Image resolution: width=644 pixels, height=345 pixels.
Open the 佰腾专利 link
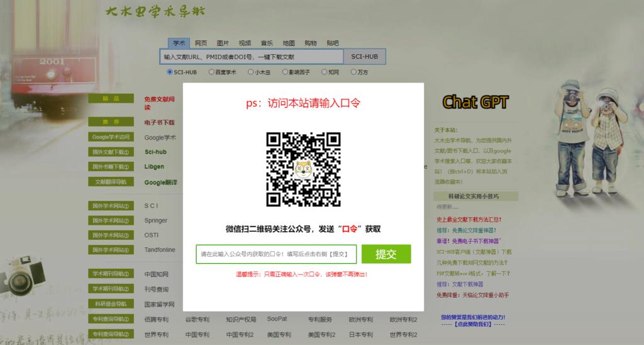click(156, 320)
